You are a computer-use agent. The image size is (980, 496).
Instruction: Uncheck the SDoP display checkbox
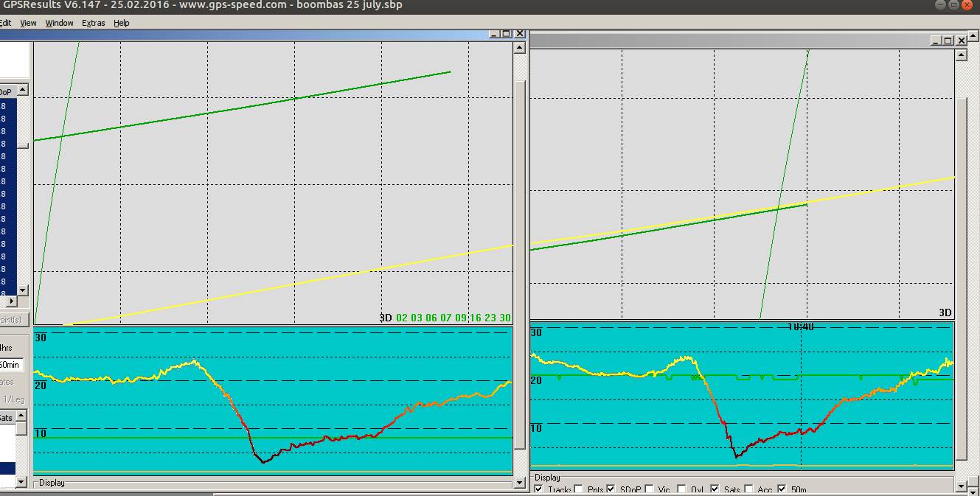click(x=610, y=489)
